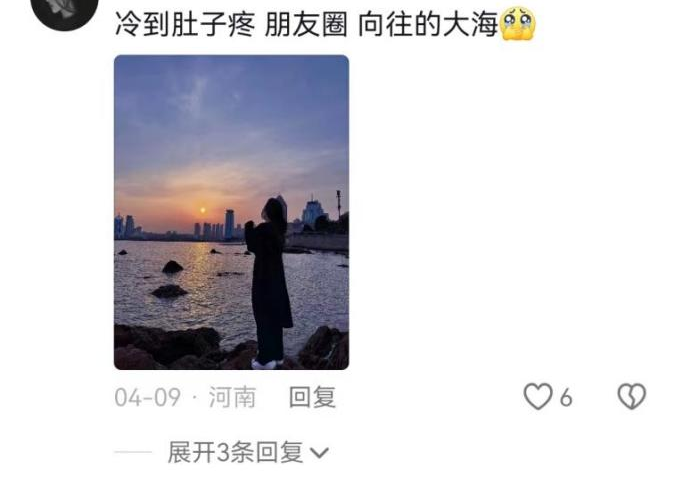This screenshot has height=477, width=683.
Task: Tap the 向往的大海 phrase
Action: click(428, 24)
